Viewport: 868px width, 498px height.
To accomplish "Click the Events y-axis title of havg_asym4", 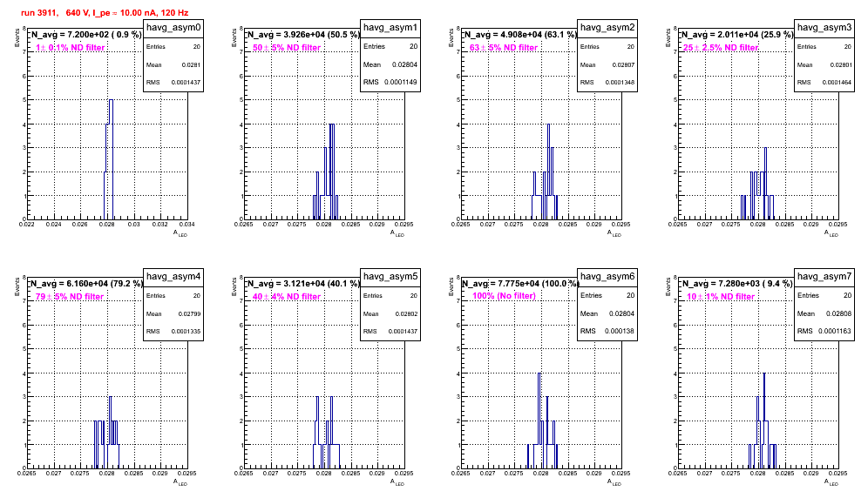I will click(x=17, y=287).
